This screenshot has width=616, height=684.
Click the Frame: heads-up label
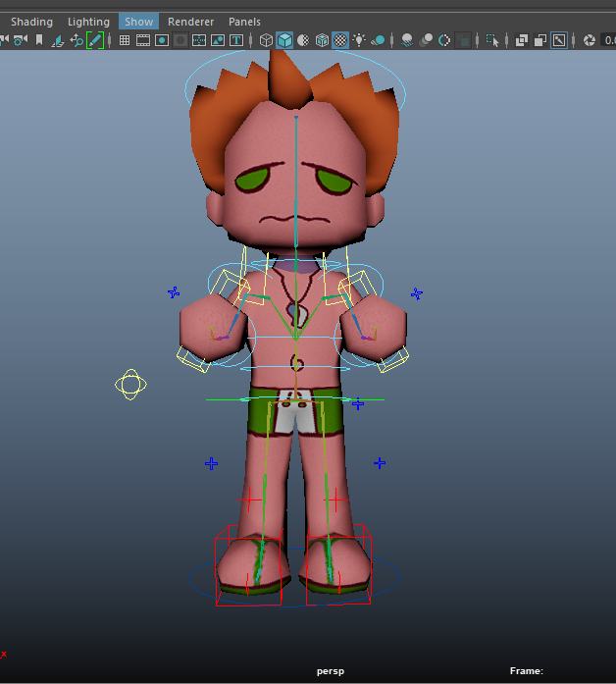[526, 671]
